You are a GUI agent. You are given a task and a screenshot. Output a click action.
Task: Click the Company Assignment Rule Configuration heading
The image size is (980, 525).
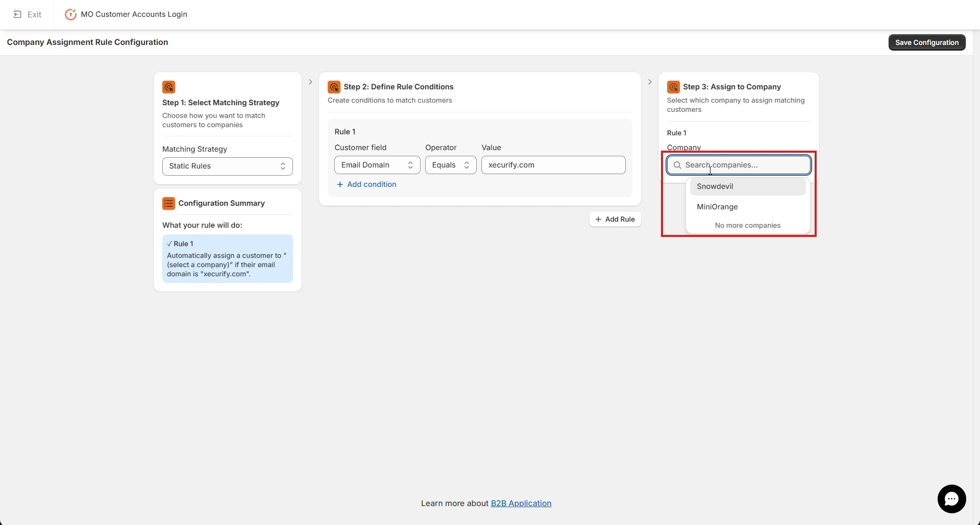(x=87, y=42)
